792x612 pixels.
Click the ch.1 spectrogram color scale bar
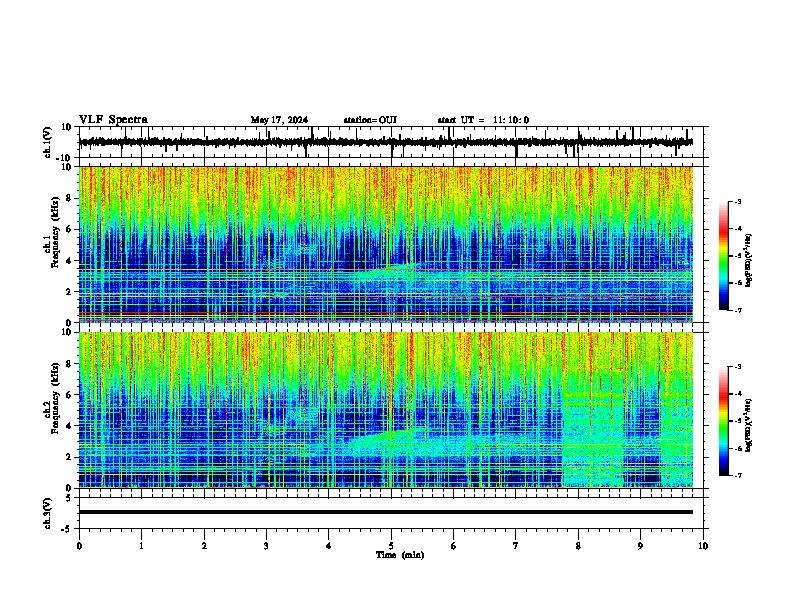pyautogui.click(x=724, y=256)
